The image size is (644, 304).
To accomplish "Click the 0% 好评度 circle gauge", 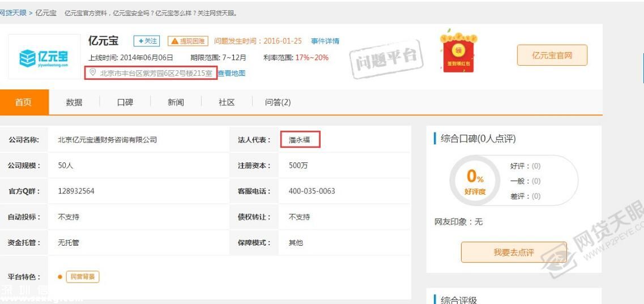I will [475, 181].
